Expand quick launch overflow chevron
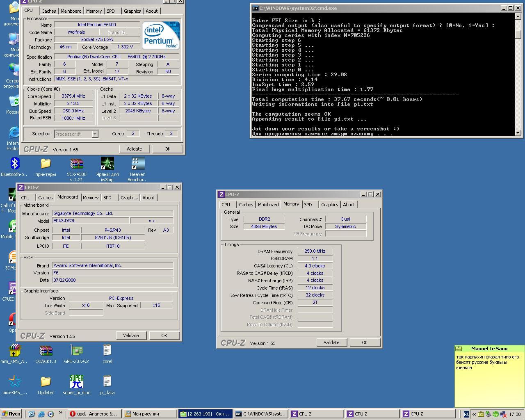This screenshot has height=420, width=525. pos(61,413)
